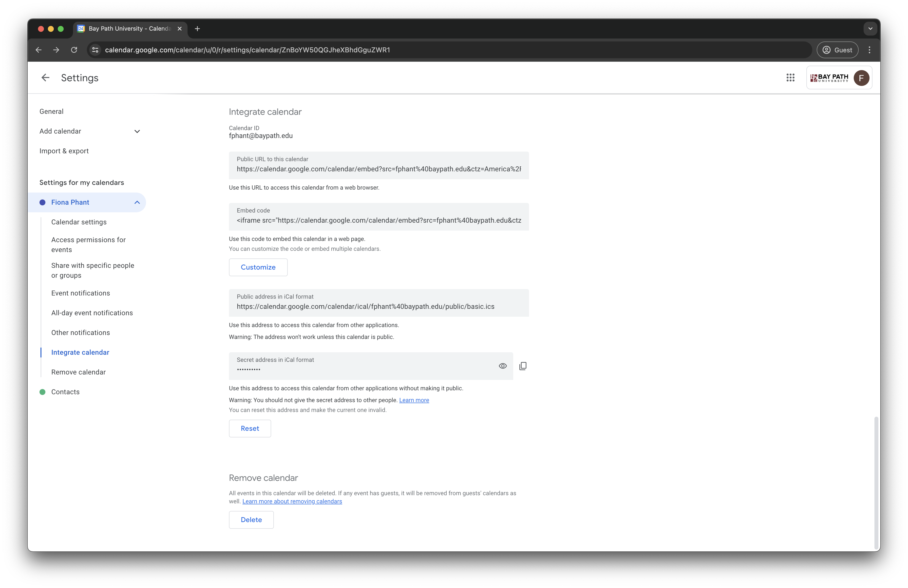908x588 pixels.
Task: Copy the secret iCal address
Action: [x=523, y=366]
